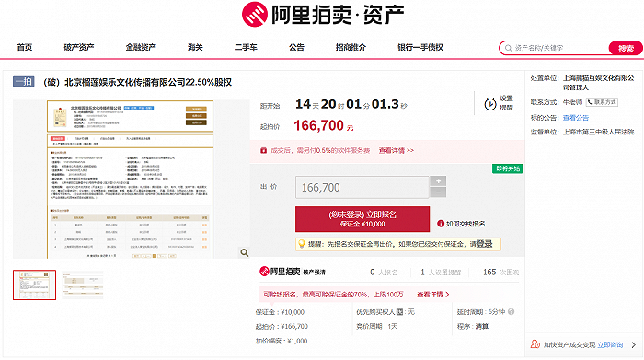Expand the arrow next to 立即咨询

tap(633, 344)
